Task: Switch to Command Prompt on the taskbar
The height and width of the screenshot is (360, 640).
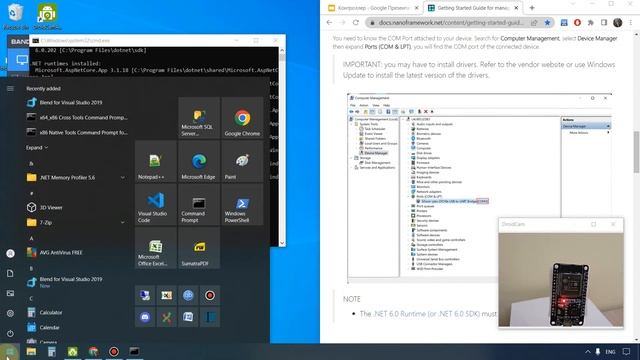Action: coord(134,352)
